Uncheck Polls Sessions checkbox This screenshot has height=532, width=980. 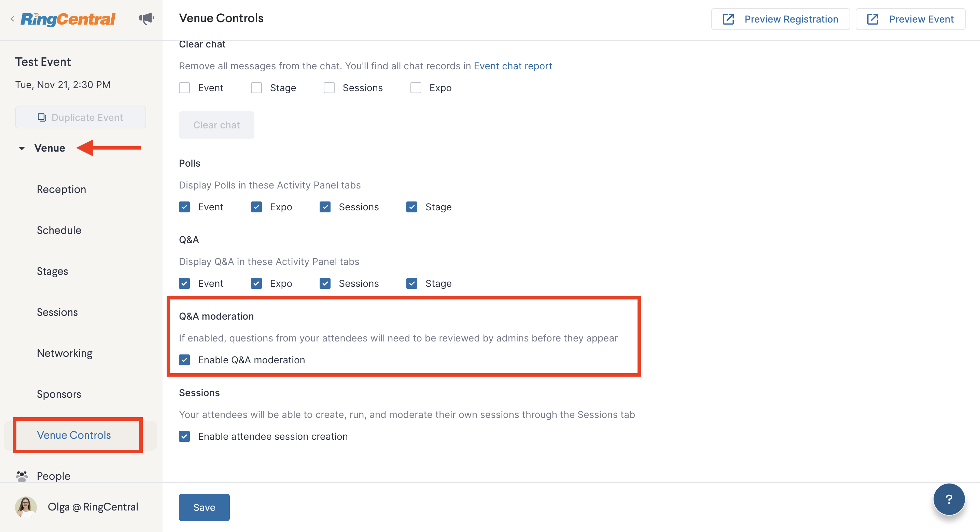pyautogui.click(x=325, y=207)
